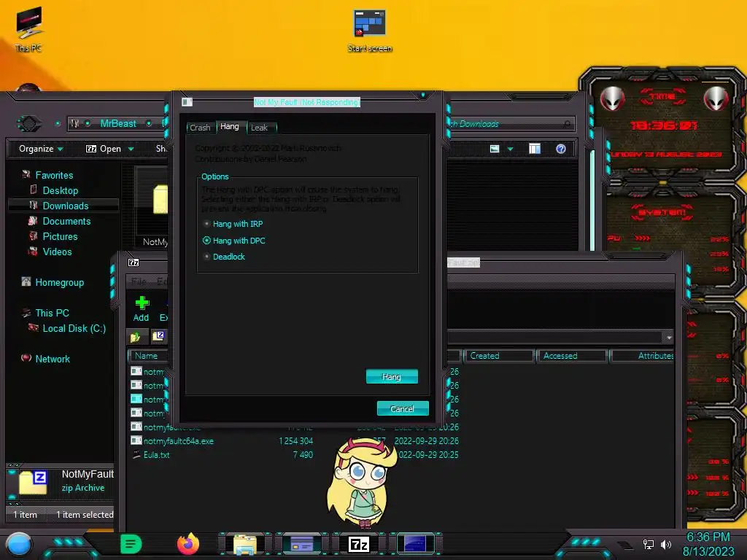Image resolution: width=747 pixels, height=560 pixels.
Task: Click the 7z Open button in Explorer
Action: [104, 149]
